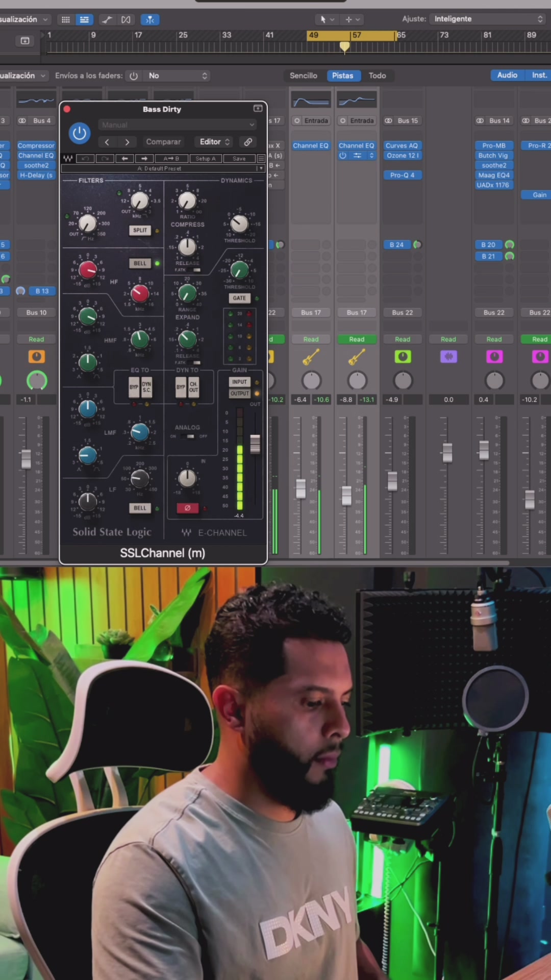Click the flex/bowtie icon in toolbar

[x=126, y=19]
